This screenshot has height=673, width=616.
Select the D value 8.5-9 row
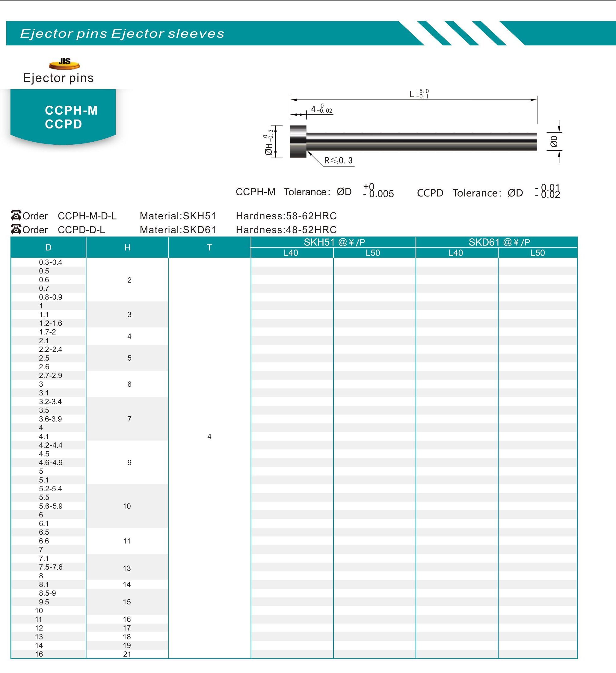point(47,593)
